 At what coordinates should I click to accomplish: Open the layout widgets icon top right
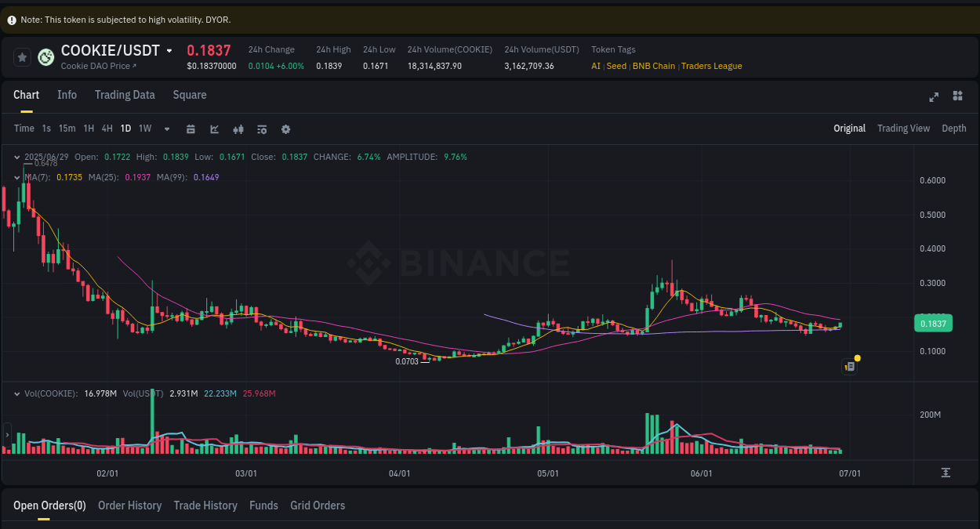click(957, 96)
